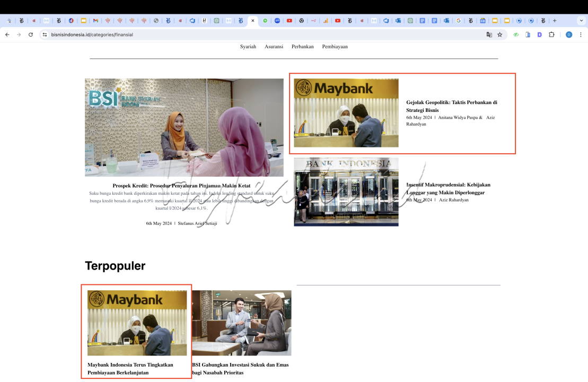Switch to the green circle favicon tab
This screenshot has width=588, height=382.
pyautogui.click(x=265, y=21)
